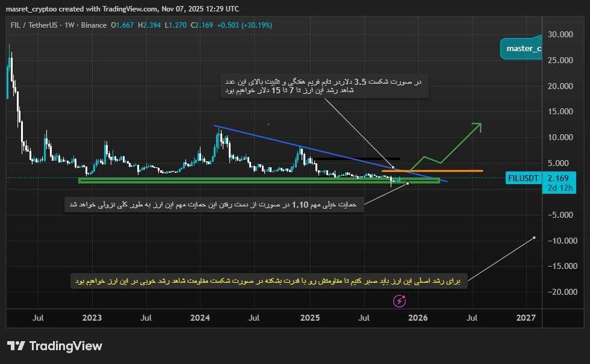Select the master_c teal callout label
Screen dimensions: 590x364
pos(521,48)
